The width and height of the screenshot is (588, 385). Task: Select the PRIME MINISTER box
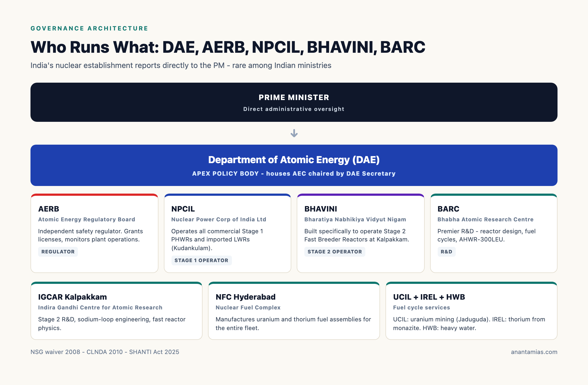click(294, 102)
